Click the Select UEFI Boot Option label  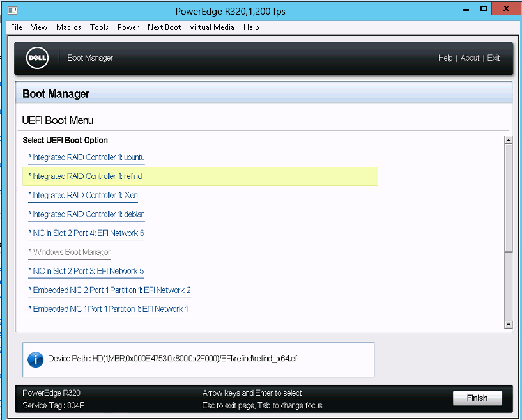pos(65,140)
